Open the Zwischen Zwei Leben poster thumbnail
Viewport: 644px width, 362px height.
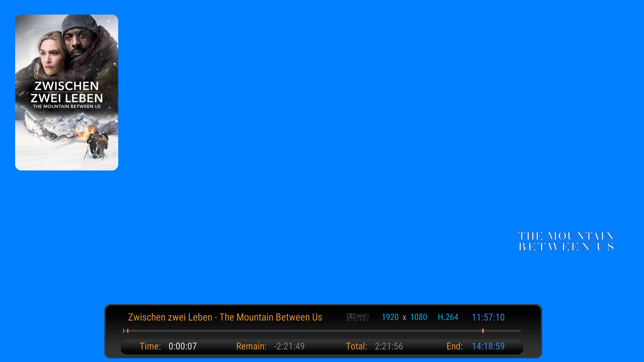[x=67, y=92]
